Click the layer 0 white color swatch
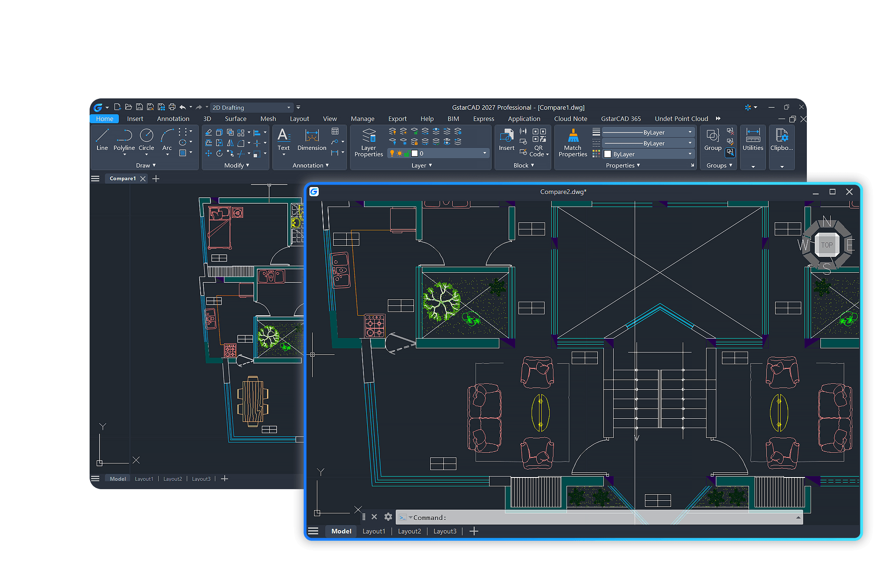896x588 pixels. [x=414, y=153]
